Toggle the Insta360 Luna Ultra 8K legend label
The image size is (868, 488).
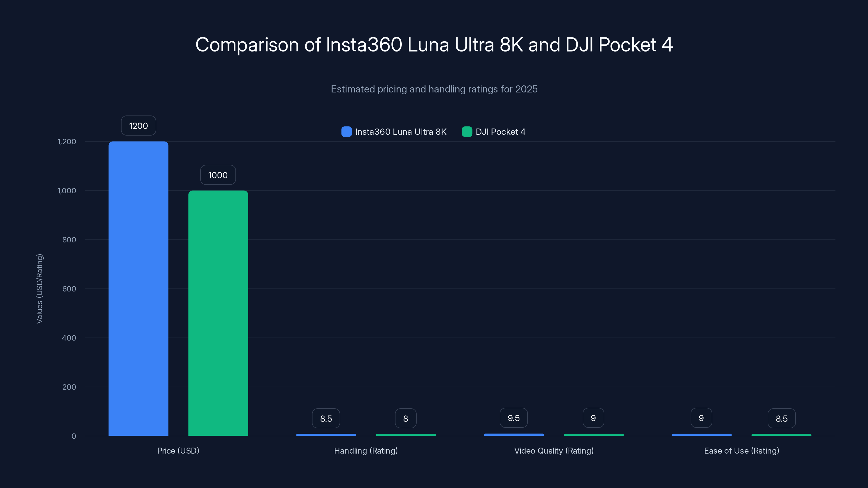point(401,132)
